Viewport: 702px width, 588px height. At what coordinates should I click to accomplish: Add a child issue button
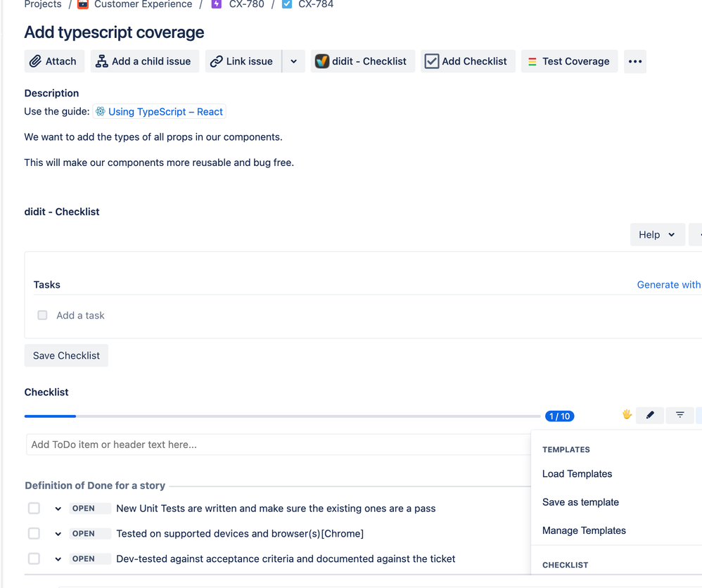point(145,61)
